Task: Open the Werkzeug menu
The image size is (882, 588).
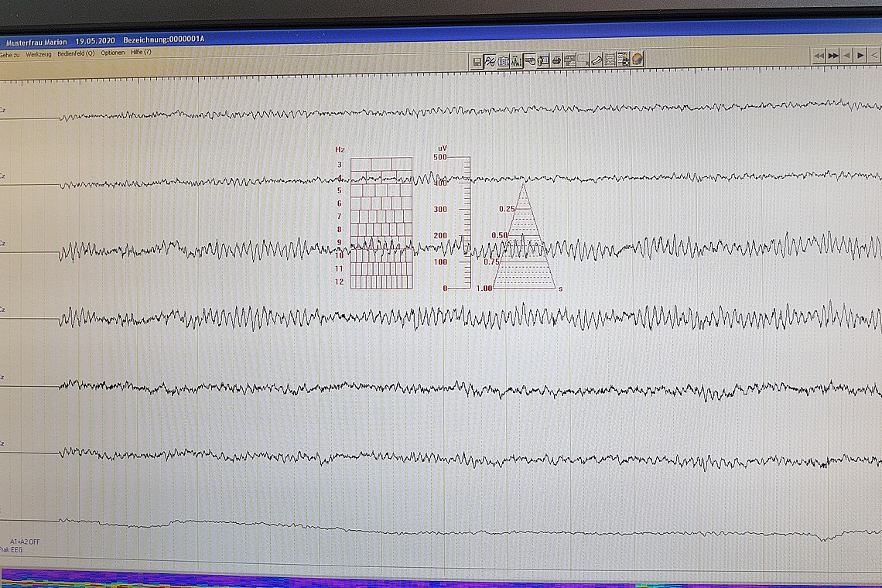Action: 38,53
